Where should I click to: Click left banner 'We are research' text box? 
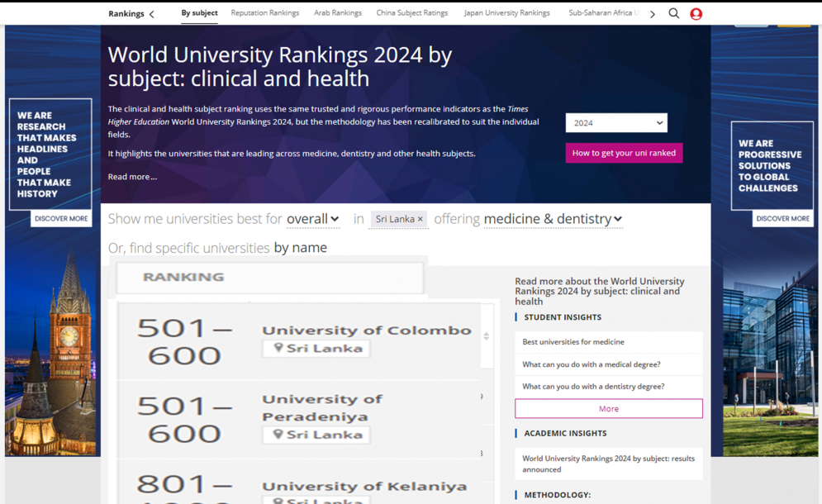pos(50,155)
